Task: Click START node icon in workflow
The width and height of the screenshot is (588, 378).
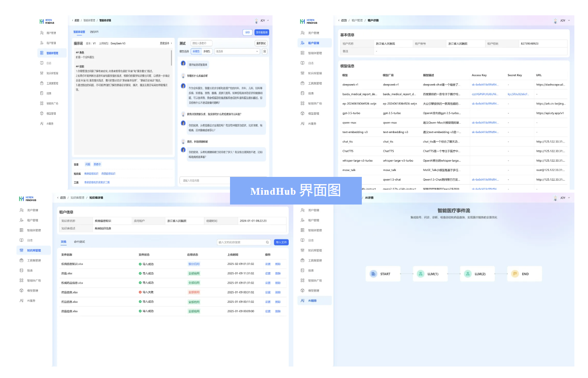Action: click(373, 274)
